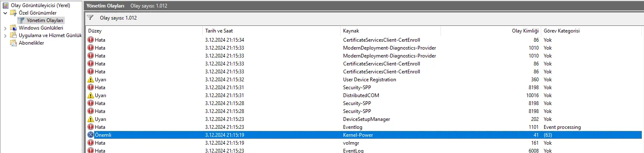This screenshot has height=153, width=644.
Task: Select Olay Görüntüleyicisi (Yerel) in tree
Action: [40, 5]
